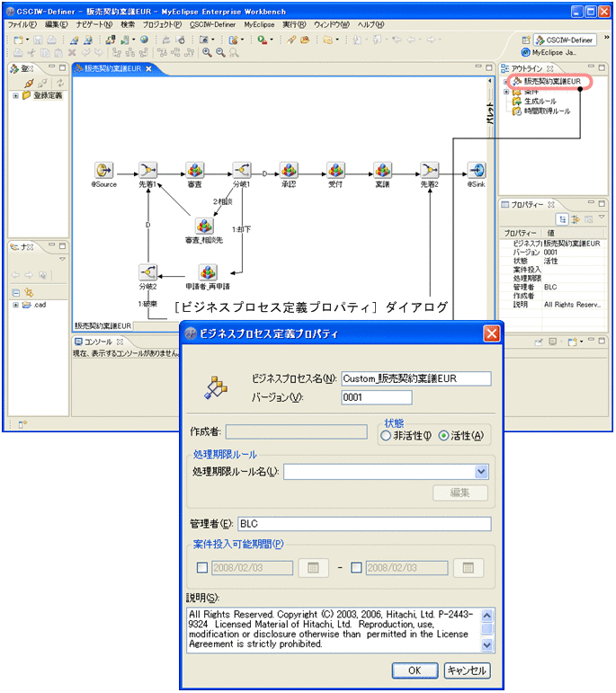Image resolution: width=616 pixels, height=693 pixels.
Task: Select the 審査_相談先 work node
Action: (x=204, y=227)
